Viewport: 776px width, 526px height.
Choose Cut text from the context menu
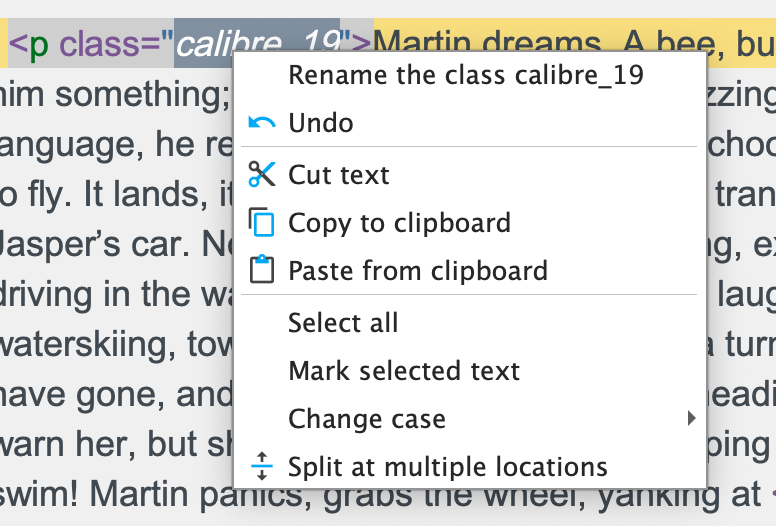(338, 175)
